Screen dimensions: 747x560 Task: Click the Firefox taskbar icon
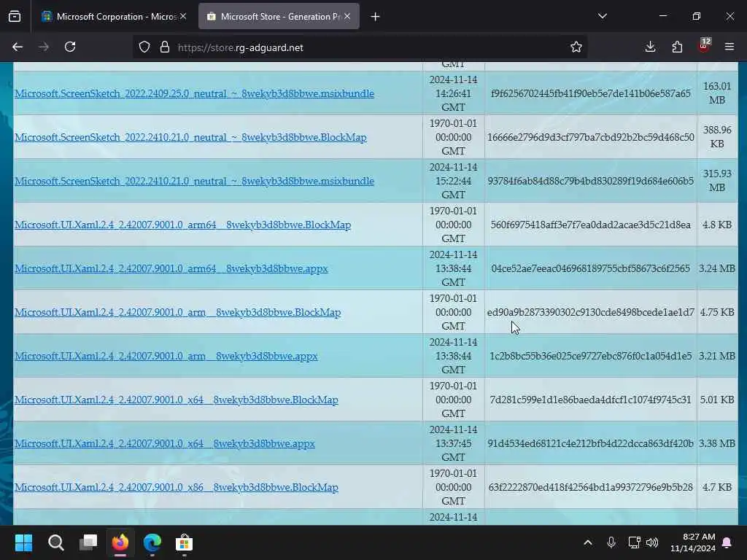(x=120, y=542)
